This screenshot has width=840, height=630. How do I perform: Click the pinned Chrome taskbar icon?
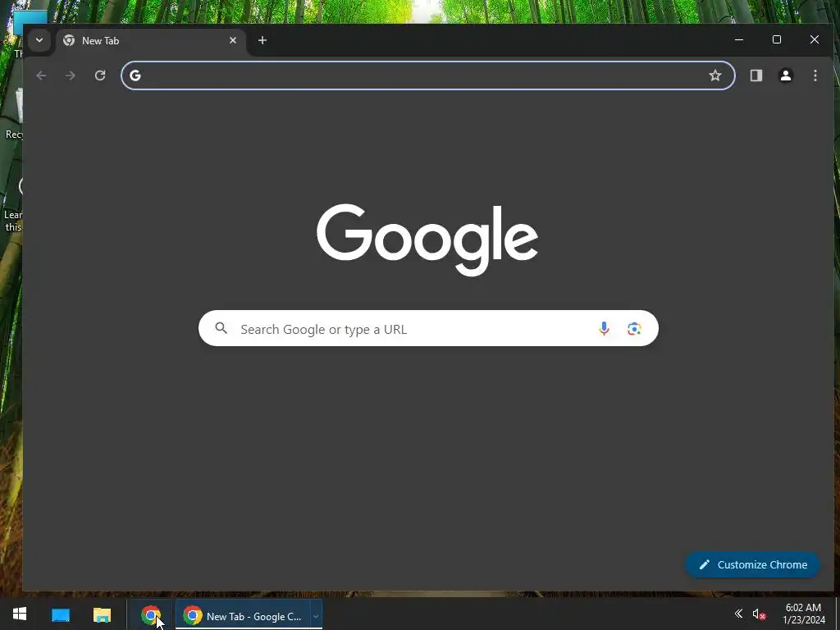[x=151, y=614]
